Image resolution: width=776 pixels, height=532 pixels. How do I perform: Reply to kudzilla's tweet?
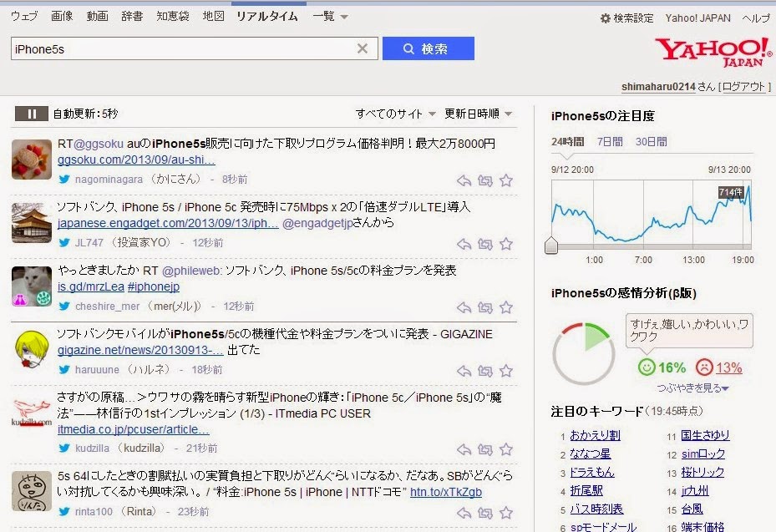[464, 449]
